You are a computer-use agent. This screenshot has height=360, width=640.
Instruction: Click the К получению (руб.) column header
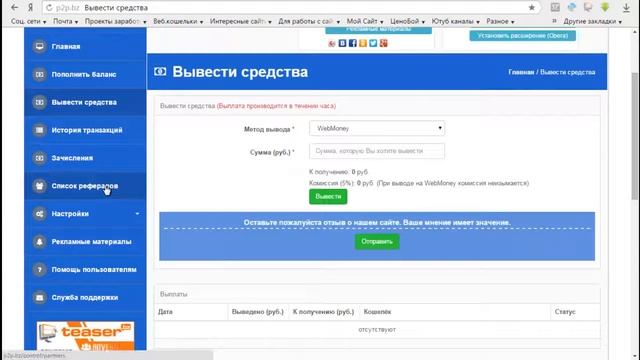tap(323, 312)
